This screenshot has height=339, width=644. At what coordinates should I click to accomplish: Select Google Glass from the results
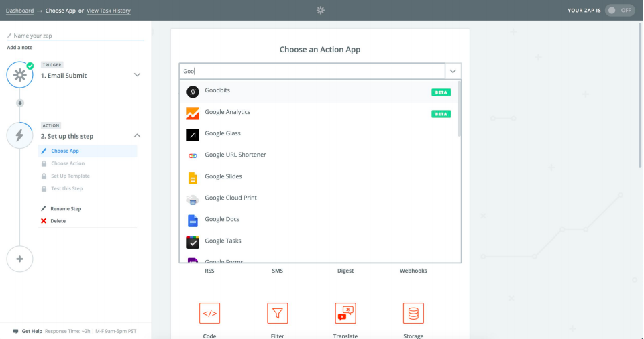click(x=319, y=135)
